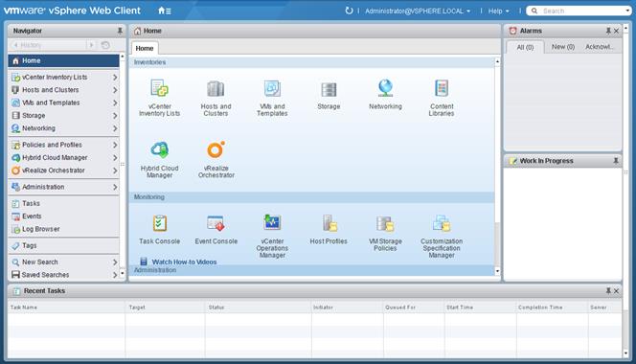636x364 pixels.
Task: Open the Host Profiles icon
Action: tap(329, 223)
